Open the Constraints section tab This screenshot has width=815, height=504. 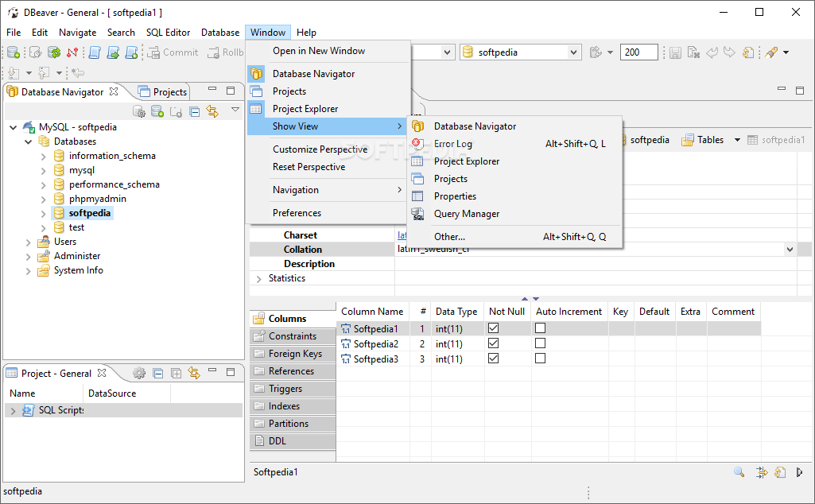click(293, 336)
